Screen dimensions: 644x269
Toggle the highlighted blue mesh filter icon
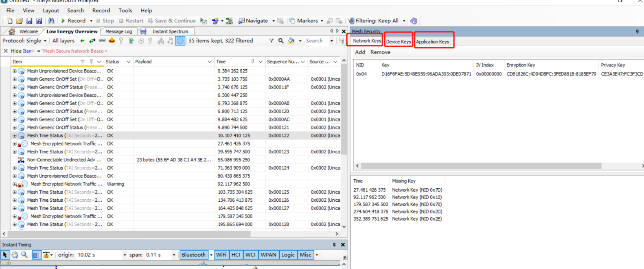(x=180, y=41)
